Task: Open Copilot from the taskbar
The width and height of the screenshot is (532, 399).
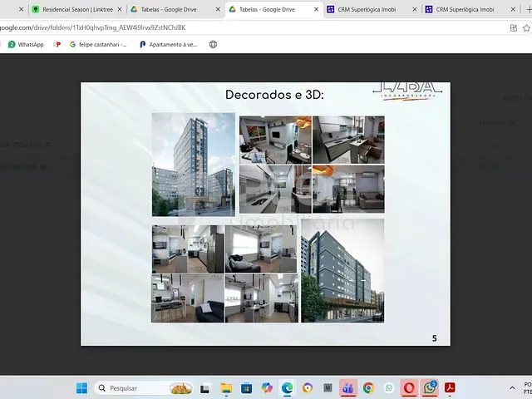Action: coord(267,387)
